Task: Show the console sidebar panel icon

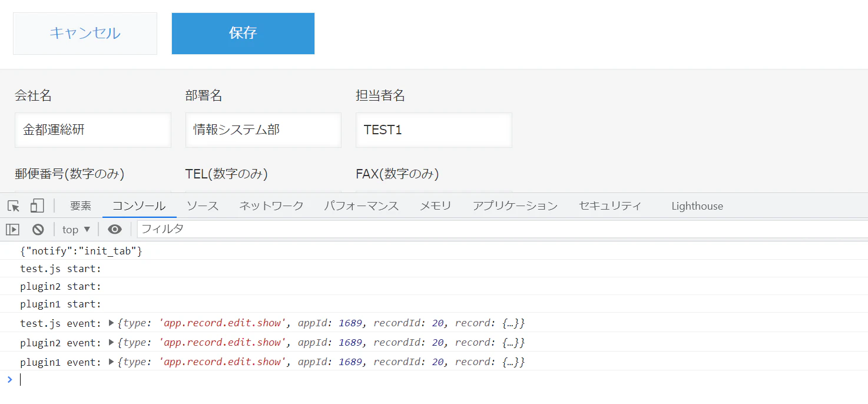Action: (x=12, y=229)
